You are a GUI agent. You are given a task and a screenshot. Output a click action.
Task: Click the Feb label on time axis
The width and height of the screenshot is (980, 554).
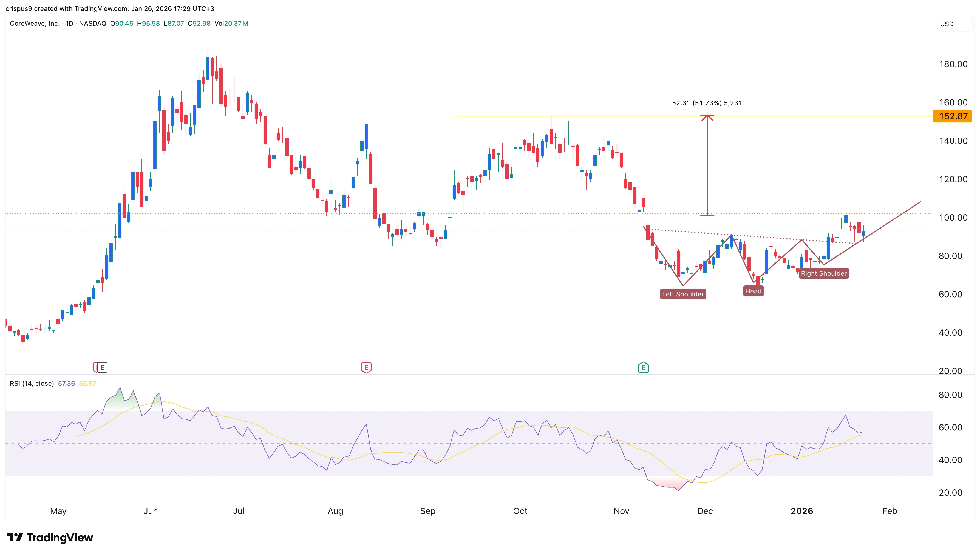click(890, 511)
